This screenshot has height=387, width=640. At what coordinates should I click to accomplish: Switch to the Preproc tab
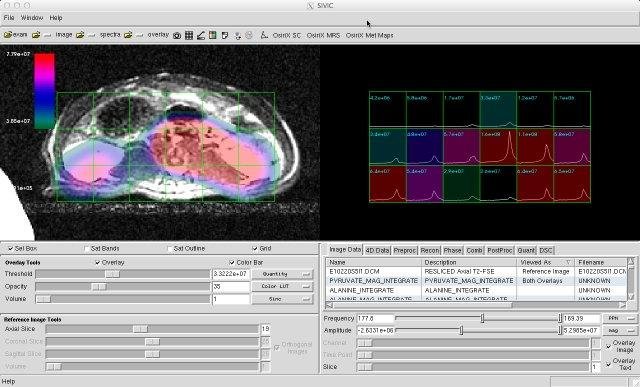click(404, 251)
